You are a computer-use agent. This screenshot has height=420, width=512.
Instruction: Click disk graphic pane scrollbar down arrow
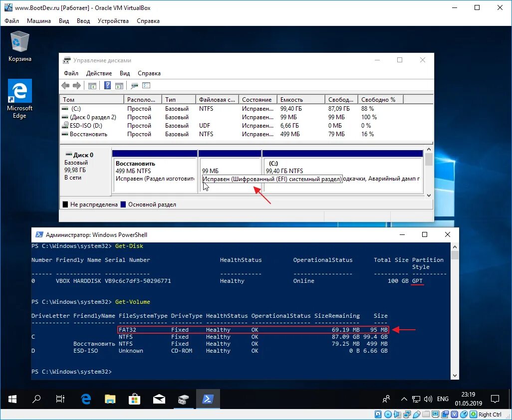pos(429,195)
